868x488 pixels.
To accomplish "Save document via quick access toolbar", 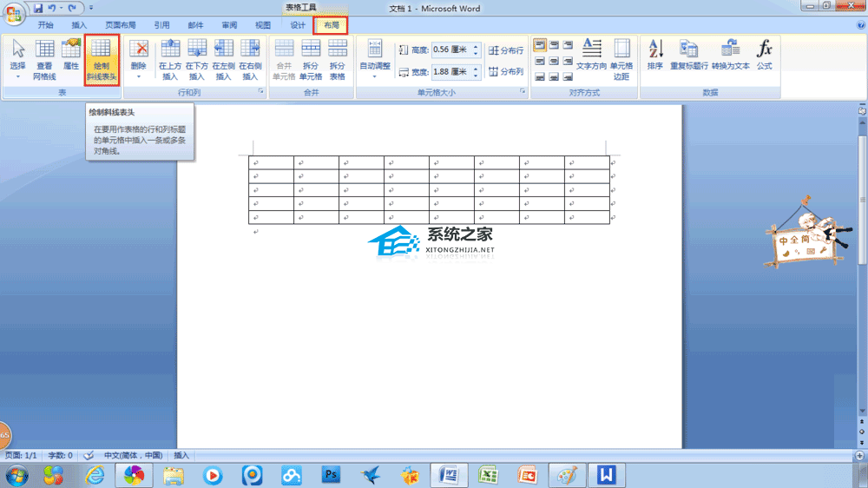I will tap(37, 9).
